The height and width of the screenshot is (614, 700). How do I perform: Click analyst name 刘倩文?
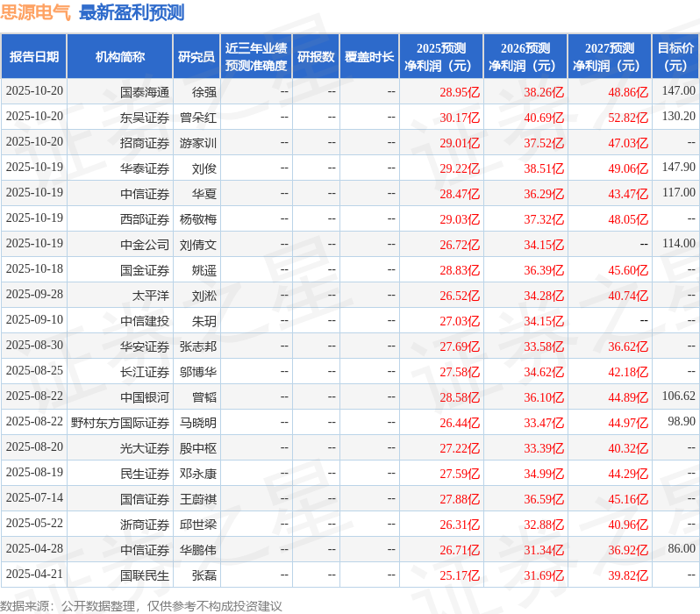coord(197,245)
